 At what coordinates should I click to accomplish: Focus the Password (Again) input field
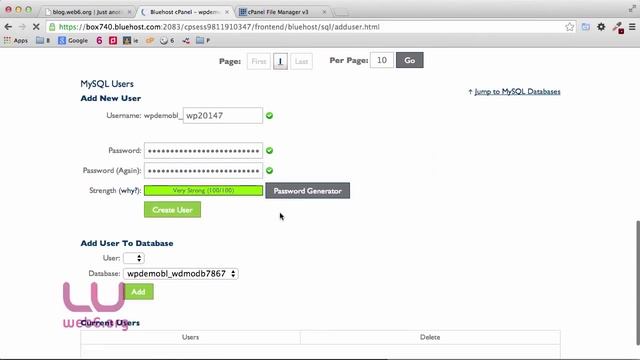[x=203, y=171]
